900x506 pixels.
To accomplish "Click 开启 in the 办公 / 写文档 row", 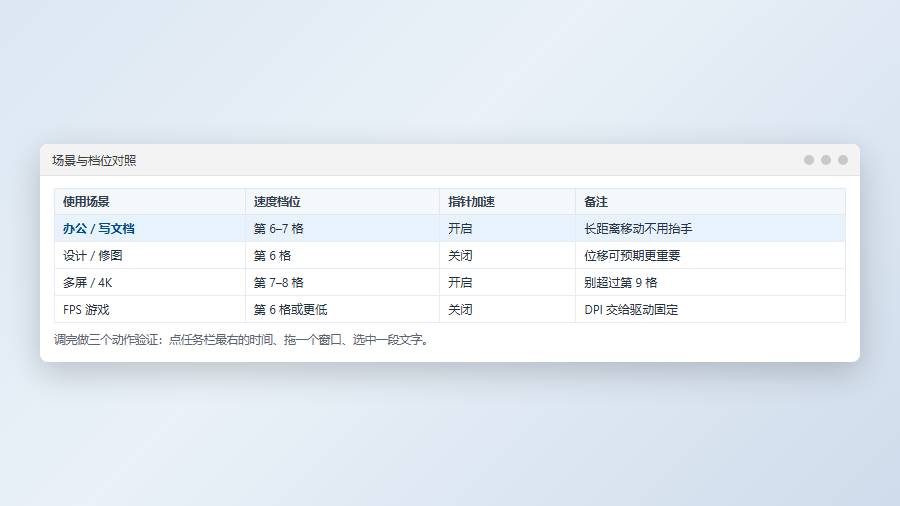I will coord(507,228).
